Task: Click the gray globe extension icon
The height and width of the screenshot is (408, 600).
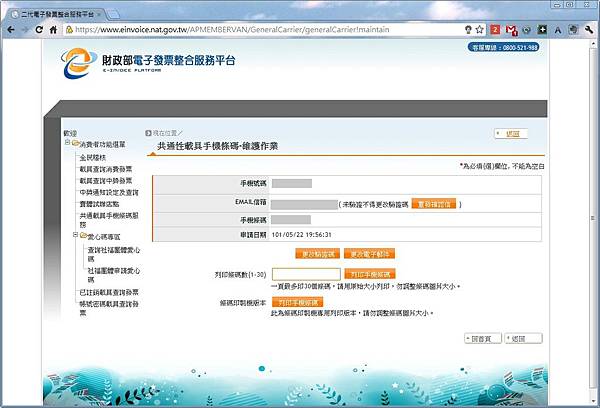Action: 573,29
